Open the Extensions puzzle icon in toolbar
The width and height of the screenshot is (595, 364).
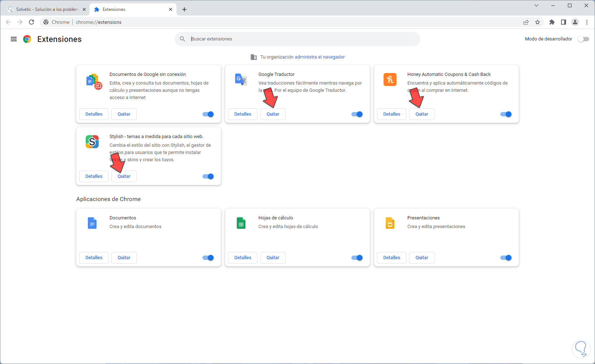point(552,22)
